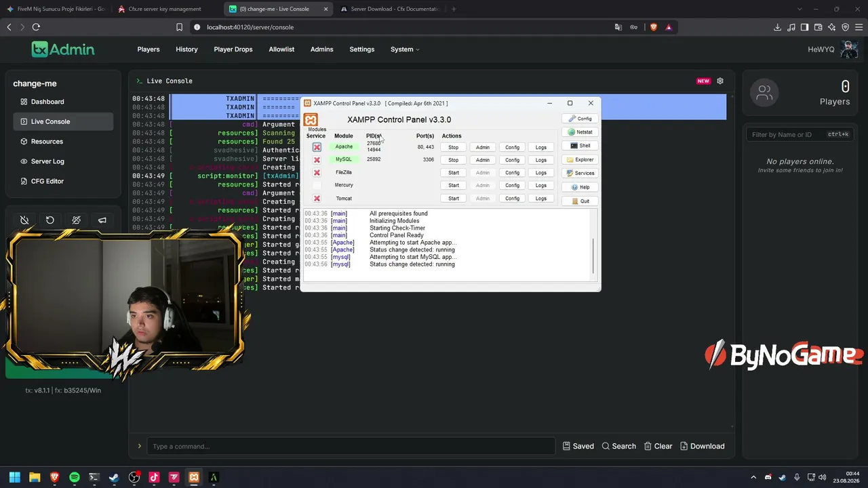
Task: Stop the Apache module
Action: point(453,147)
